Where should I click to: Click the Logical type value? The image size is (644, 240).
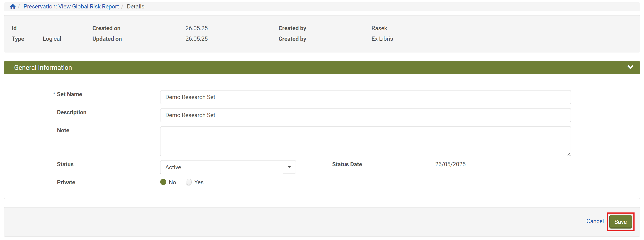52,39
